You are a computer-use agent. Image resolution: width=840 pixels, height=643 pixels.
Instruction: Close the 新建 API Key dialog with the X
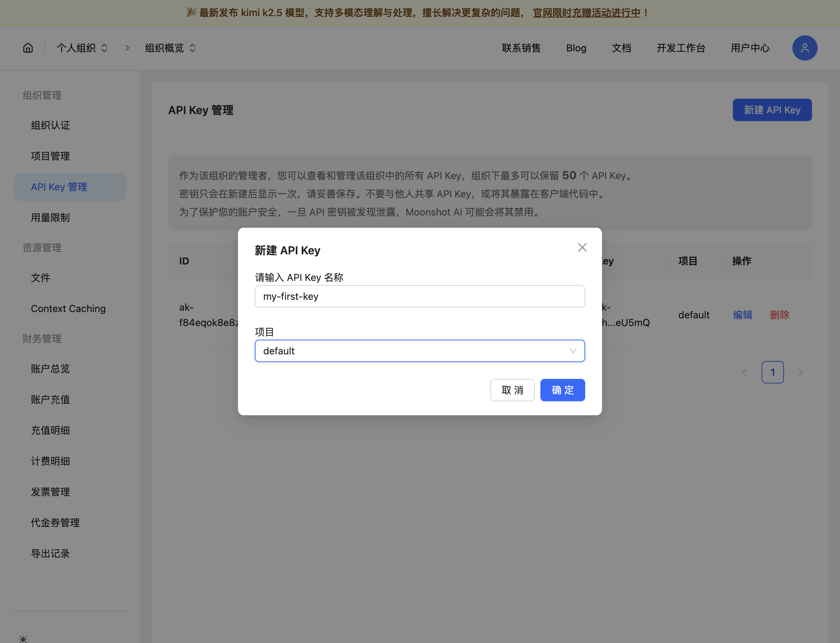point(582,247)
